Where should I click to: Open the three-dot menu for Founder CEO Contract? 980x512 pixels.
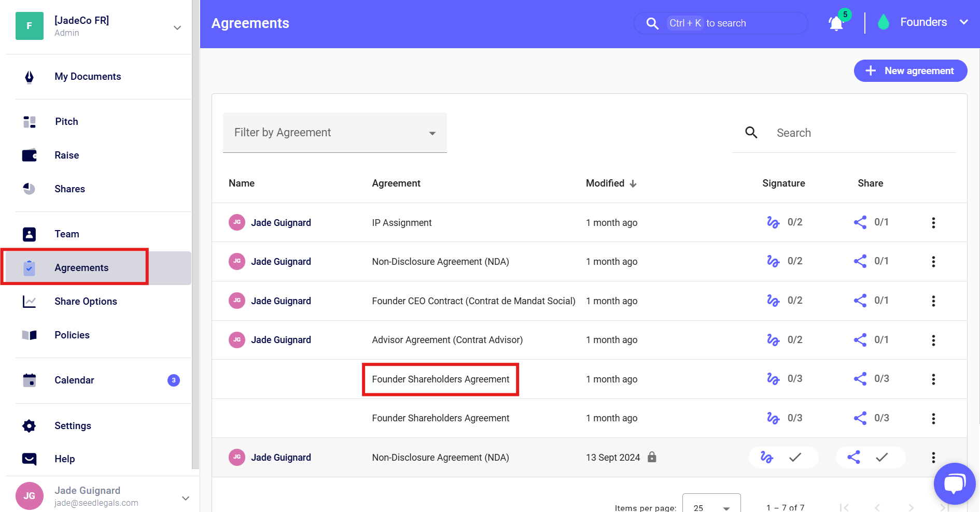point(933,301)
